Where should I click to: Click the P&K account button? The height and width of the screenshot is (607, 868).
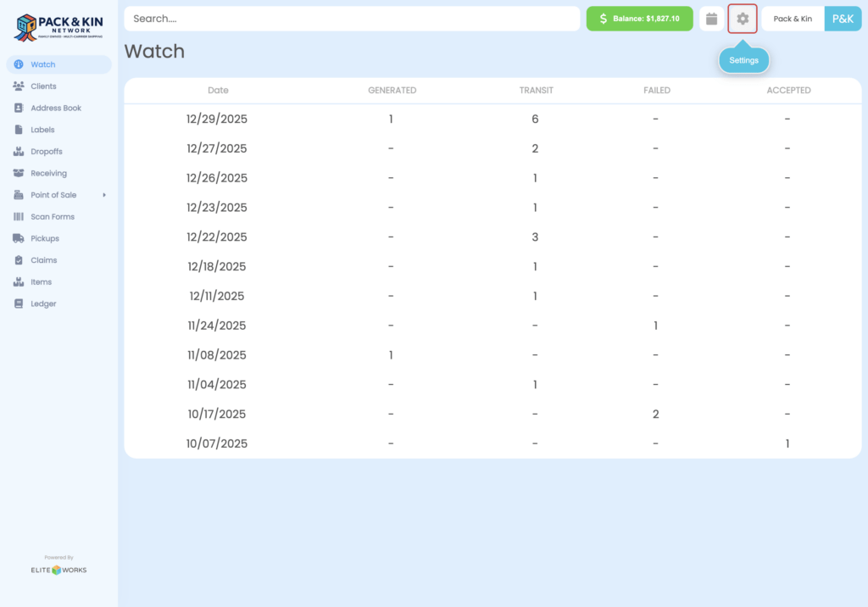point(843,18)
